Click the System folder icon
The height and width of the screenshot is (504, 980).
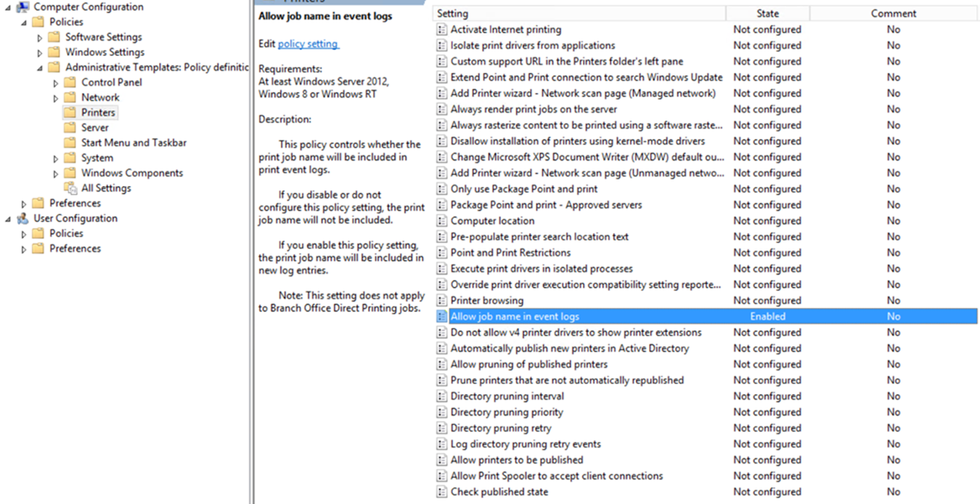pyautogui.click(x=70, y=158)
